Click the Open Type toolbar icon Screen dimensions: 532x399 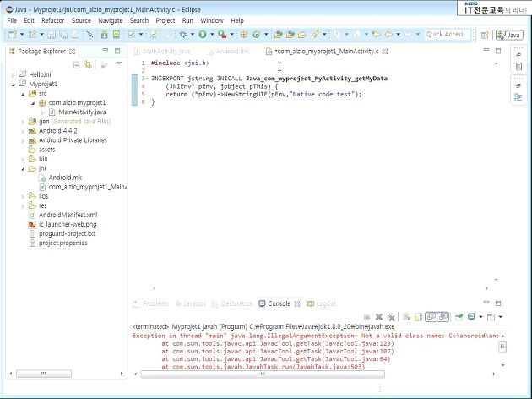[278, 35]
